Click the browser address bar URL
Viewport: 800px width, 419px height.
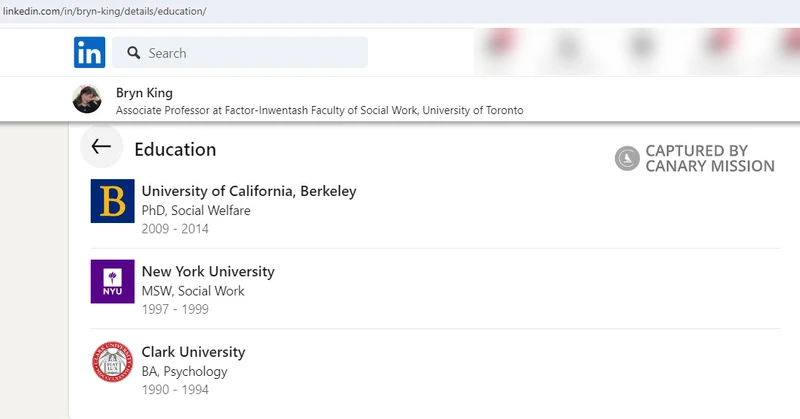coord(104,11)
